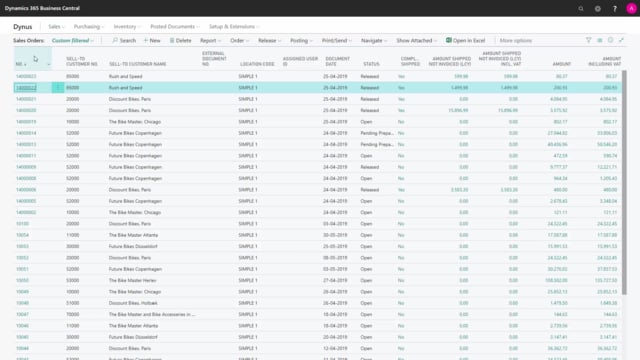This screenshot has width=640, height=360.
Task: Open the Purchasing menu
Action: [x=89, y=27]
